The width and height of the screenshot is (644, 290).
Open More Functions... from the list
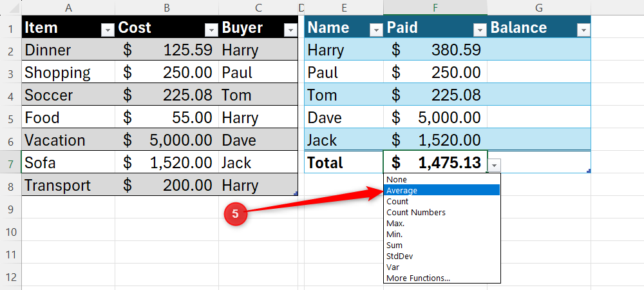[442, 278]
